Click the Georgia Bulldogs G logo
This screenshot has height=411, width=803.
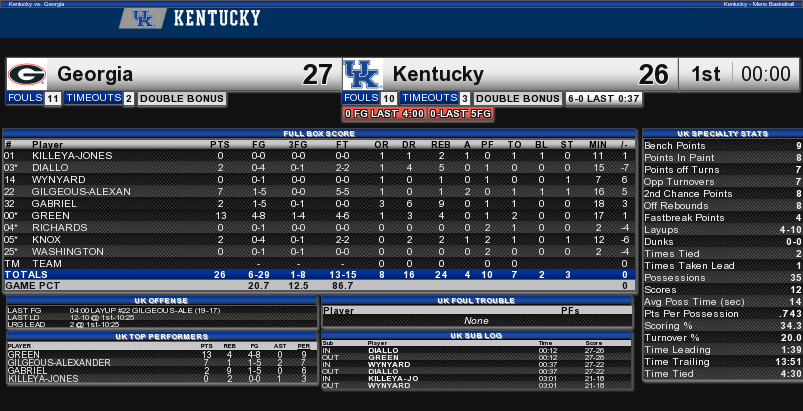[27, 74]
